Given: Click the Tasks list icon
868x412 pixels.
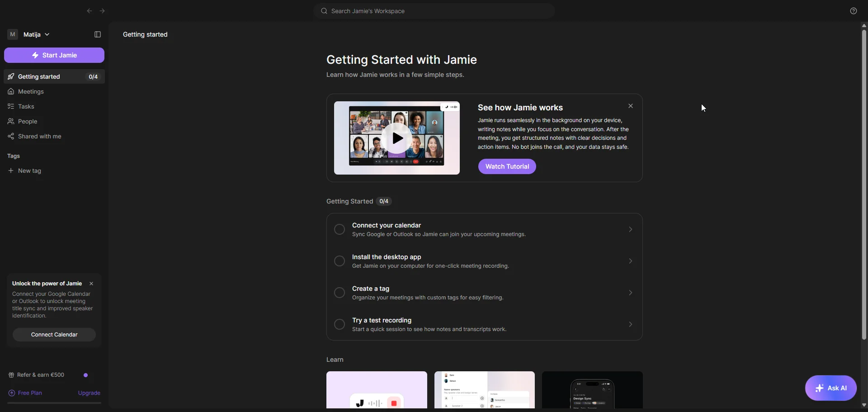Looking at the screenshot, I should (x=11, y=107).
